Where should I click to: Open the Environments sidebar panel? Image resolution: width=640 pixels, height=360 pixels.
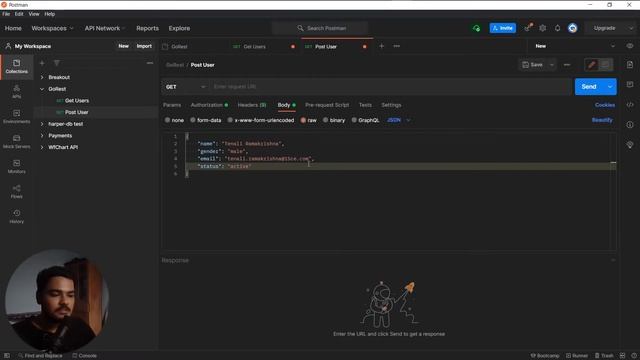click(x=16, y=116)
